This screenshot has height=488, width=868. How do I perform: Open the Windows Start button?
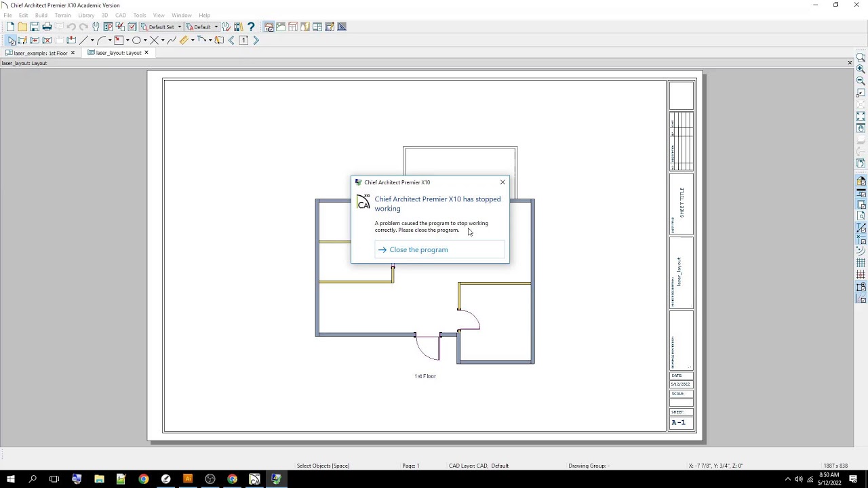point(10,479)
